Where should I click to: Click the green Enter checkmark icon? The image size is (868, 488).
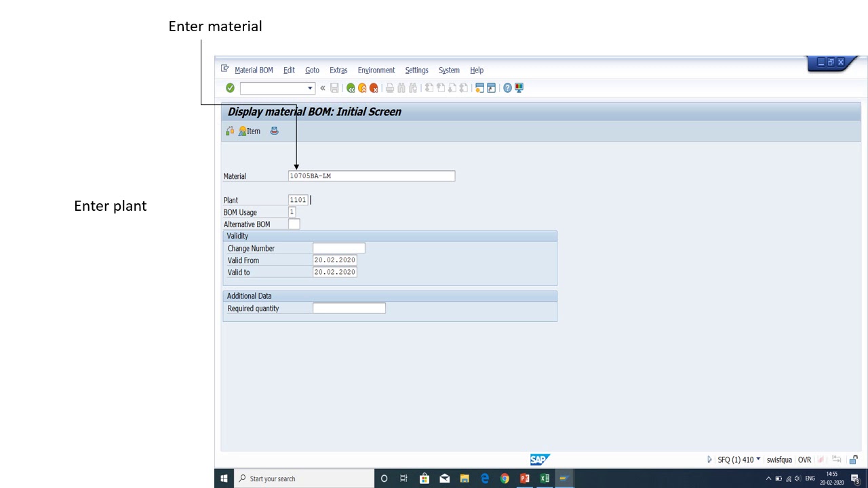pos(231,88)
